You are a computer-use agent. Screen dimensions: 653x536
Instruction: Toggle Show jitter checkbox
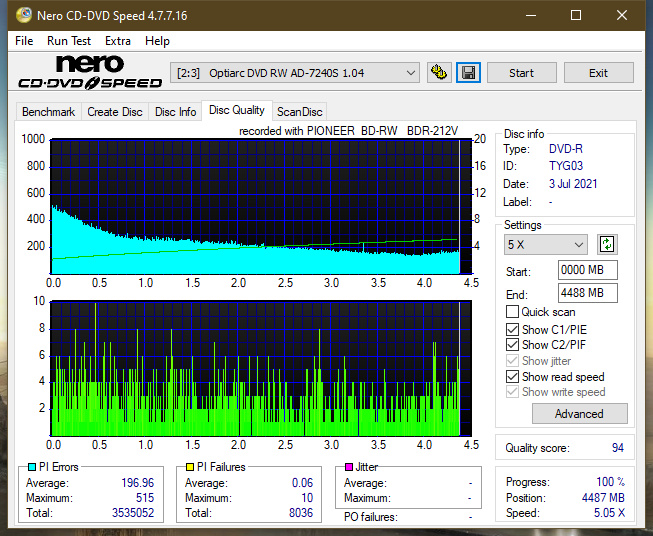[x=512, y=361]
